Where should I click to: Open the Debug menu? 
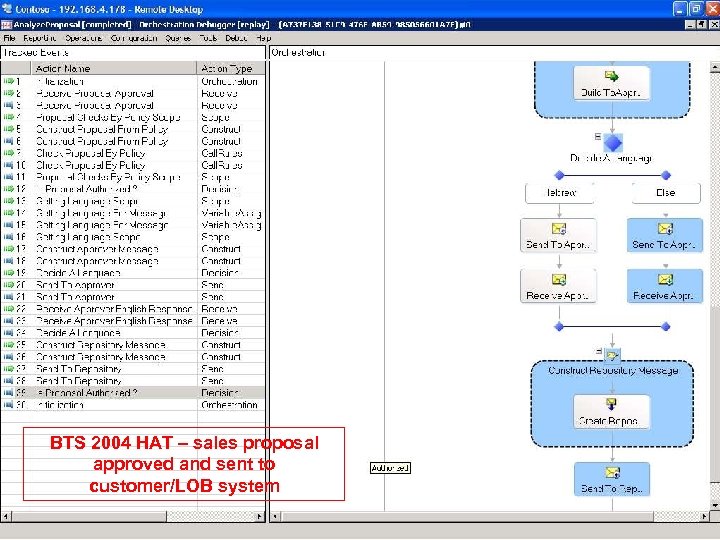[236, 38]
